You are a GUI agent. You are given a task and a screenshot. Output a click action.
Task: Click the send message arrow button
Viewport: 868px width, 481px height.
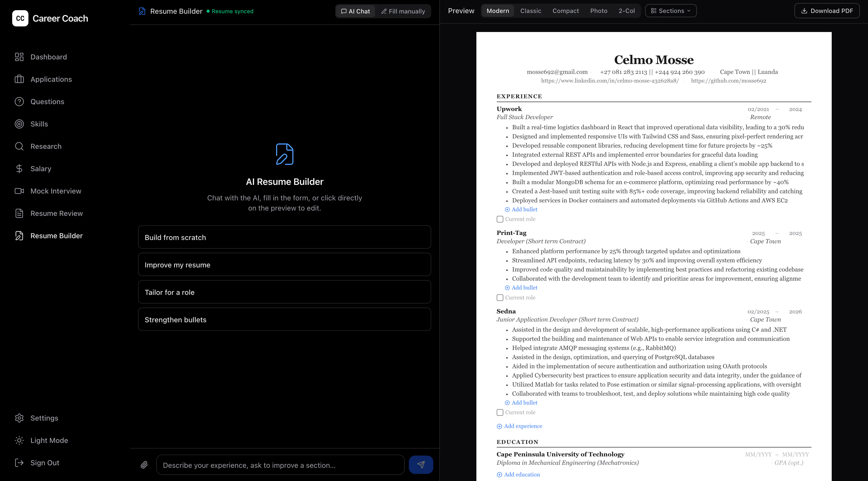pos(421,465)
